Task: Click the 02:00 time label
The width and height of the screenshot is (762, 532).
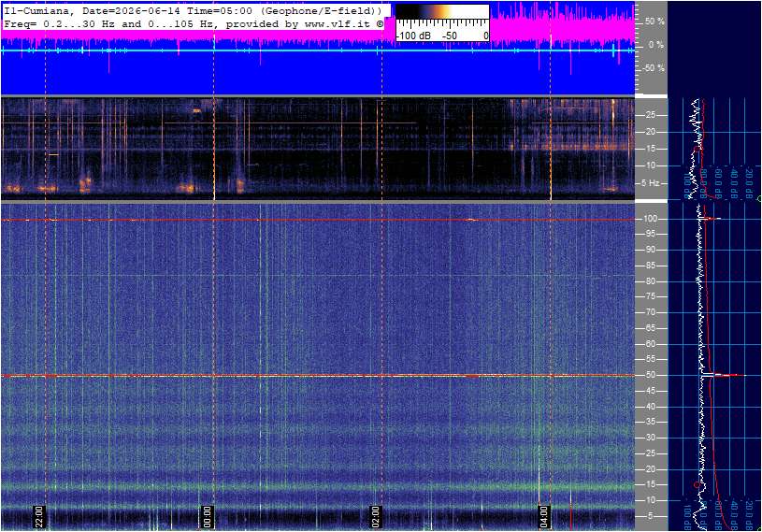Action: pos(375,516)
